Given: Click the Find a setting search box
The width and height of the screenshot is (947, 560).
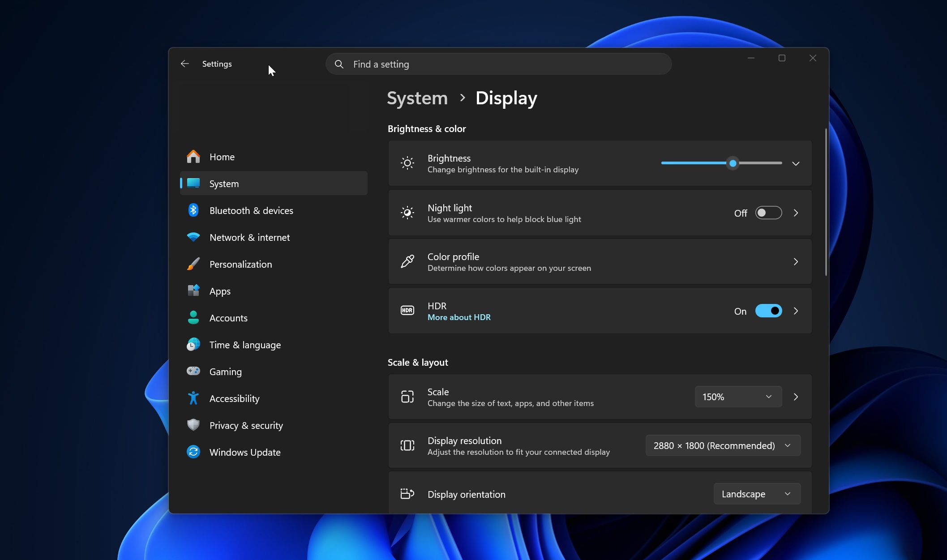Looking at the screenshot, I should point(498,64).
